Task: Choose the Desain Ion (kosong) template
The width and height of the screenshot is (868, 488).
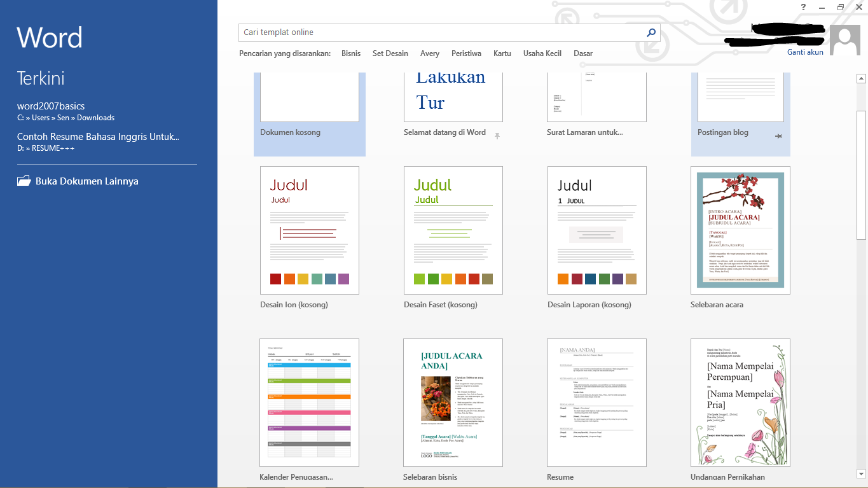Action: [310, 230]
